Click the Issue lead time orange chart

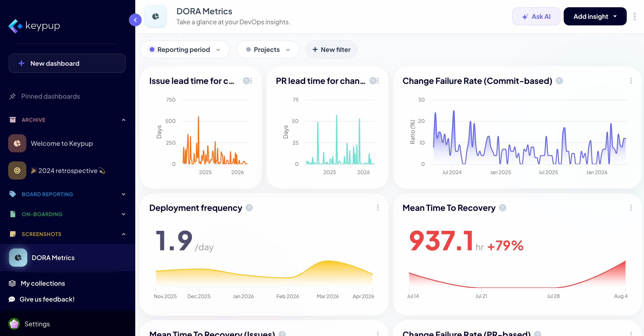pyautogui.click(x=215, y=140)
